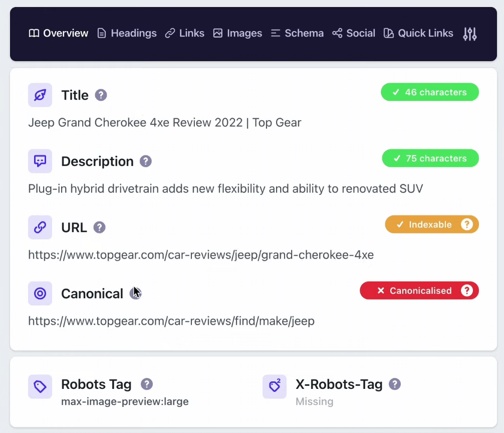The width and height of the screenshot is (504, 433).
Task: Open the Quick Links tab
Action: click(418, 33)
